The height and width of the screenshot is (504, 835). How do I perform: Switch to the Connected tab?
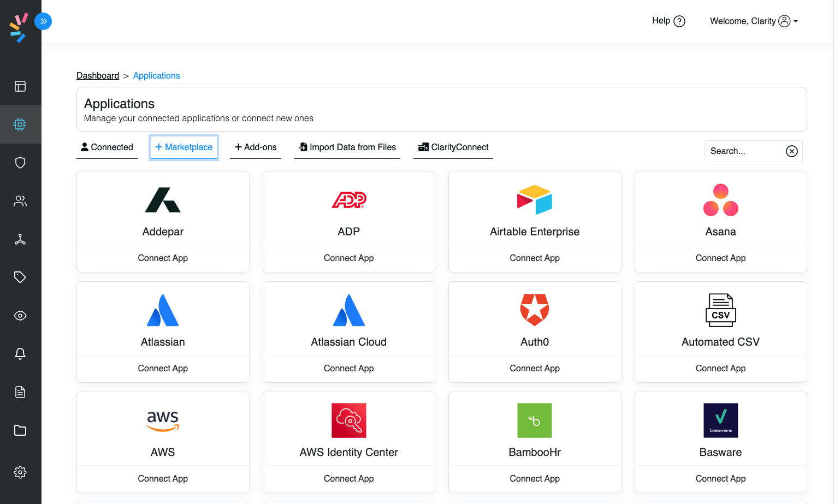(x=107, y=147)
